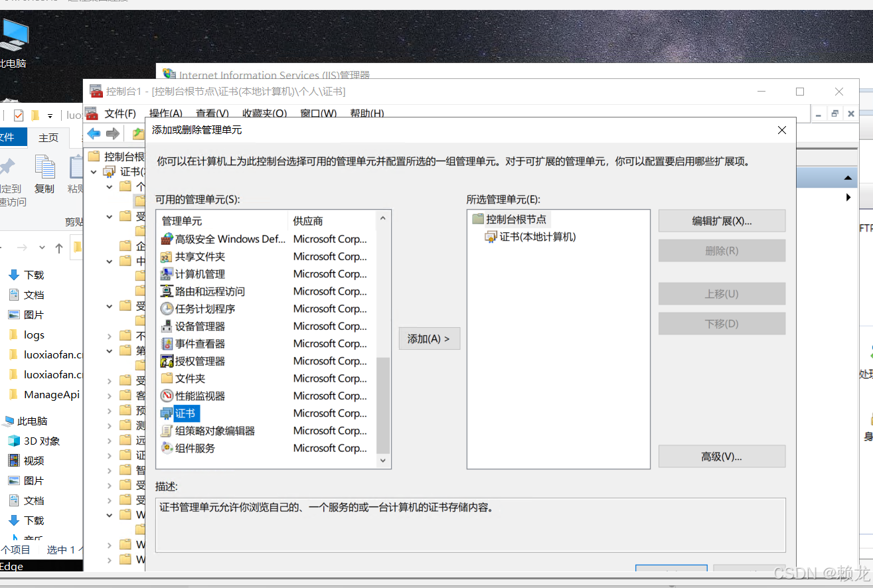The image size is (873, 588).
Task: Click the 添加(A) > button
Action: tap(429, 338)
